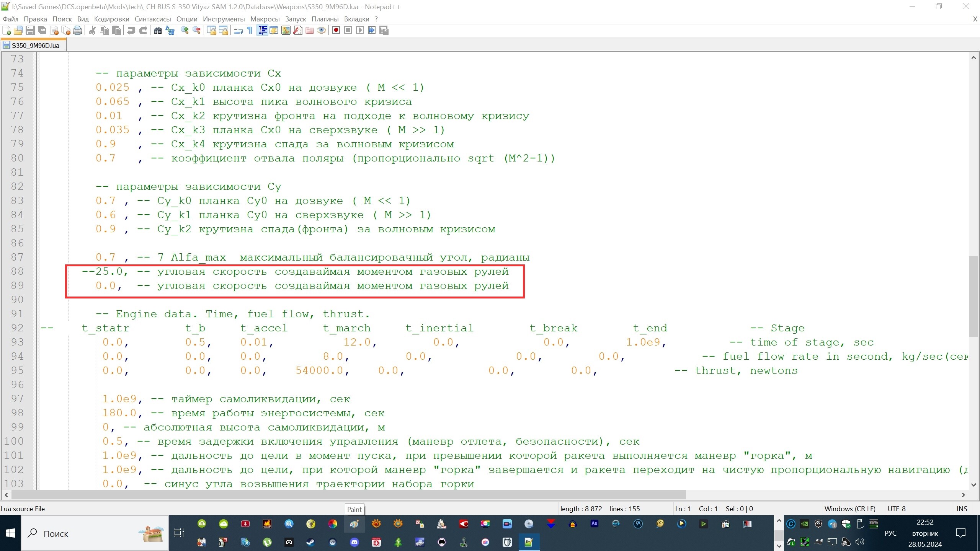This screenshot has width=980, height=551.
Task: Toggle show all characters (pilcrow) icon
Action: 250,30
